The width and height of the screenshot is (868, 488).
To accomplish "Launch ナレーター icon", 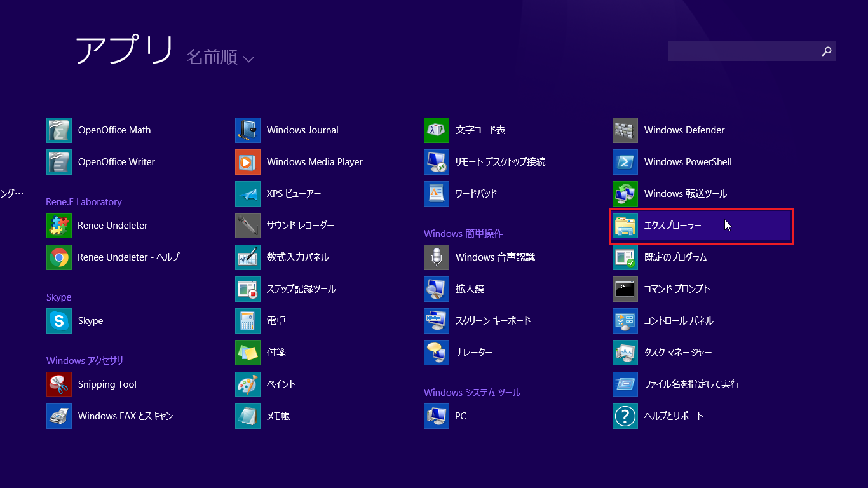I will pyautogui.click(x=437, y=353).
